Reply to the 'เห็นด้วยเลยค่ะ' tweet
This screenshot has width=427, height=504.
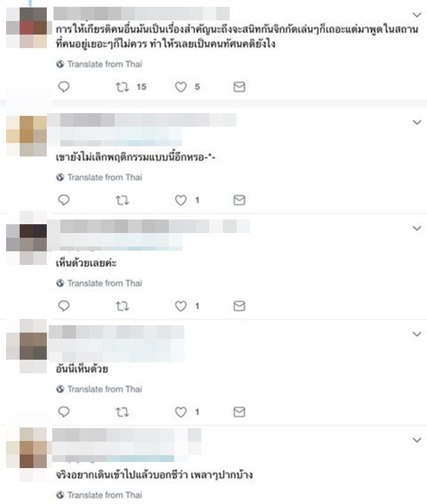[x=64, y=306]
